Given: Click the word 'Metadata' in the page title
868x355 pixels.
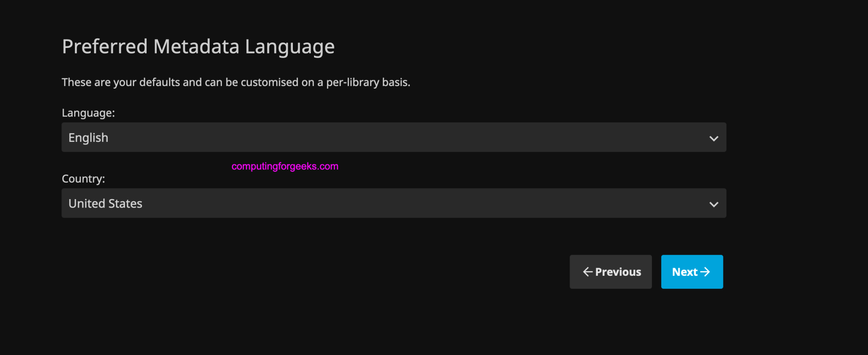Looking at the screenshot, I should click(196, 47).
